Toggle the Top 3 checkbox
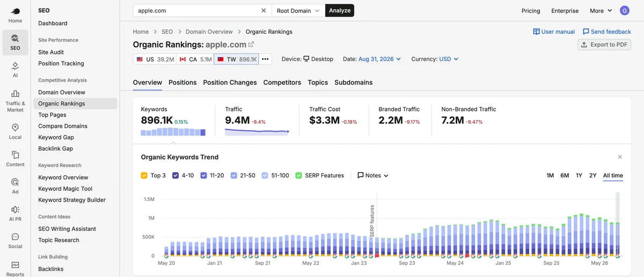The height and width of the screenshot is (277, 644). click(144, 175)
